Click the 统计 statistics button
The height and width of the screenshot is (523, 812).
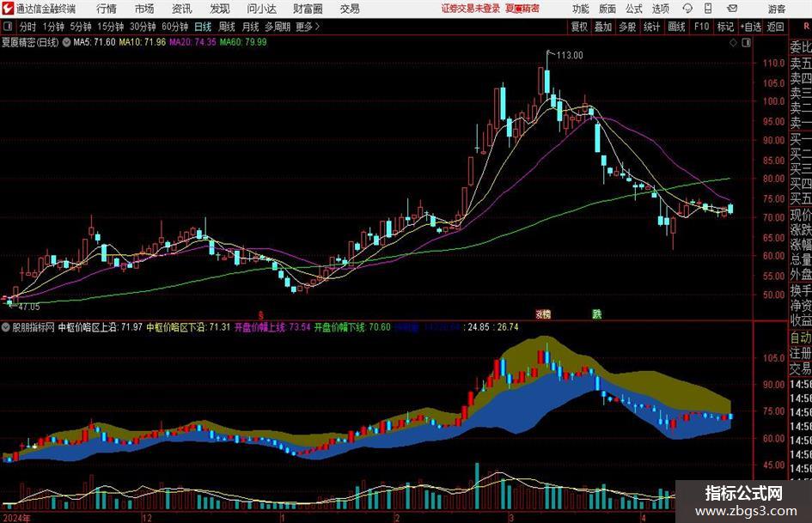point(651,27)
